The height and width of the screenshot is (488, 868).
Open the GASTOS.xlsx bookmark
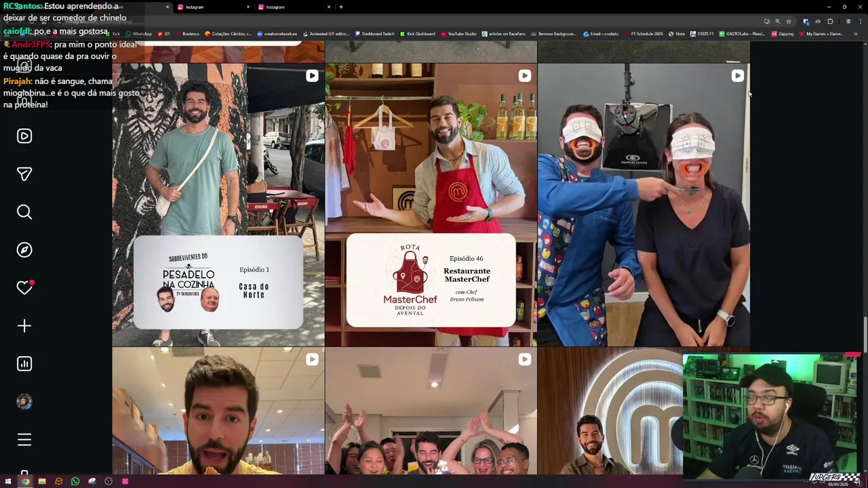[x=743, y=34]
